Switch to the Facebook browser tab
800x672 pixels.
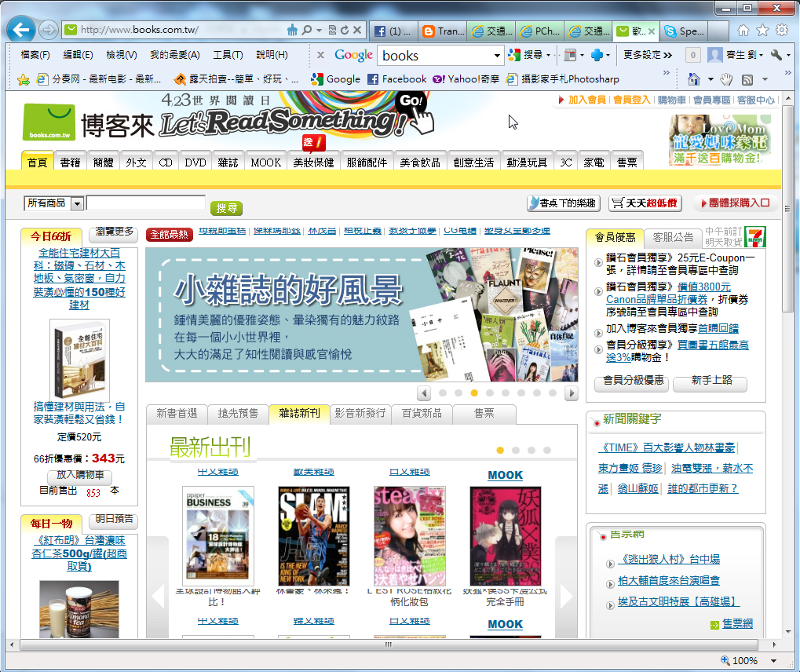[x=393, y=31]
